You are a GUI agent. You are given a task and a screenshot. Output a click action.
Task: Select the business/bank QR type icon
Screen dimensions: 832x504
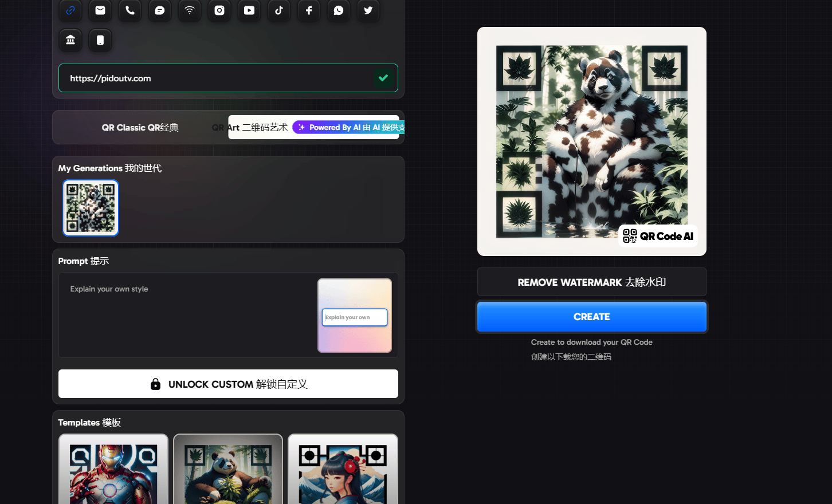[70, 40]
